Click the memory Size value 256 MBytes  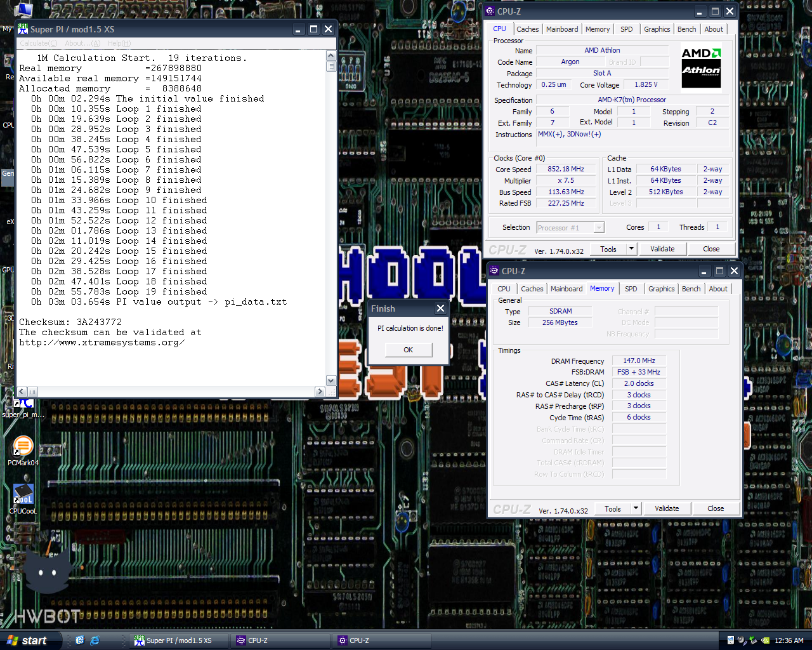point(560,322)
